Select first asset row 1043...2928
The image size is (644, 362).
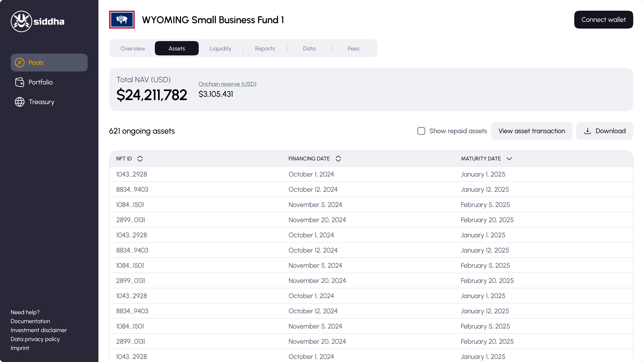(131, 174)
